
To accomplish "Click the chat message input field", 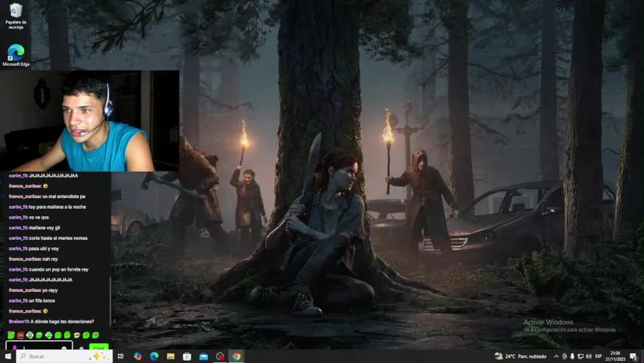I will (x=39, y=346).
